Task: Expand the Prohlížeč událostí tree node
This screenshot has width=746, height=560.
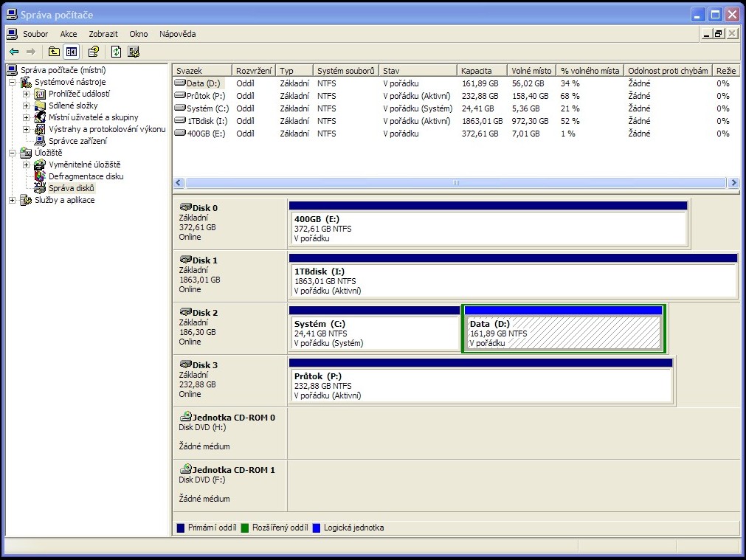Action: (x=27, y=94)
